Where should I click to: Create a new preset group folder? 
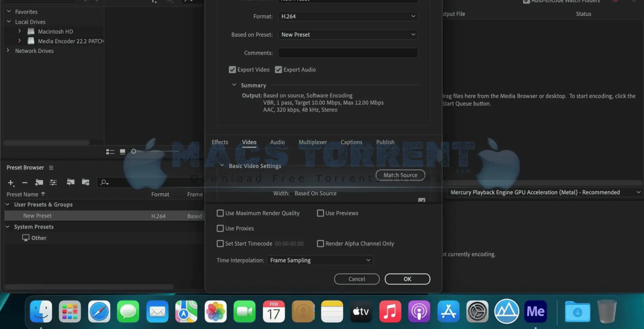(39, 182)
